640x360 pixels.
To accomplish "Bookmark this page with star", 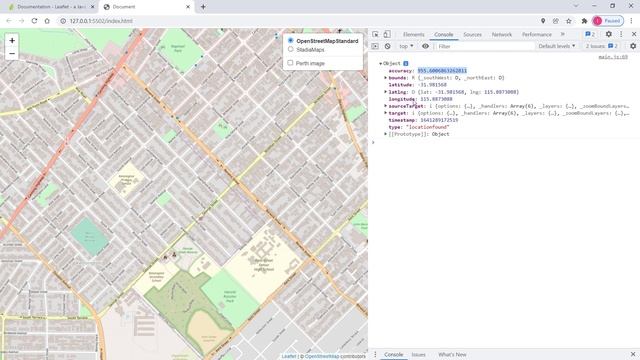I will (569, 21).
